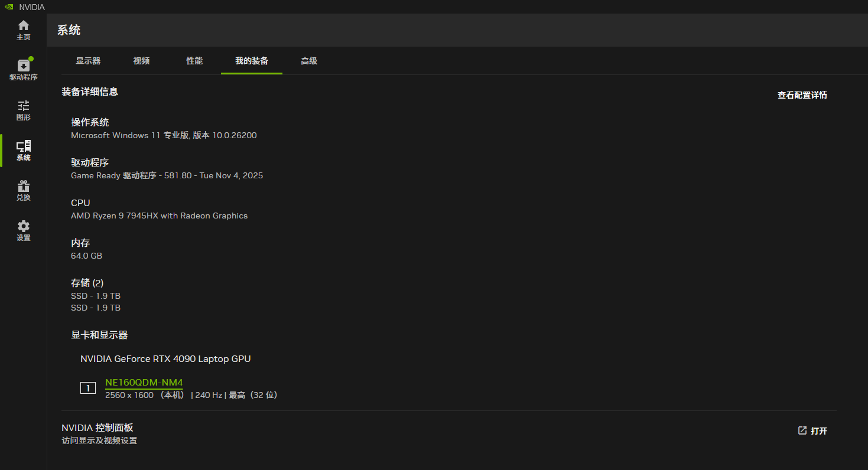Click the green update dot on 驱动程序
Viewport: 868px width, 470px height.
click(x=31, y=59)
